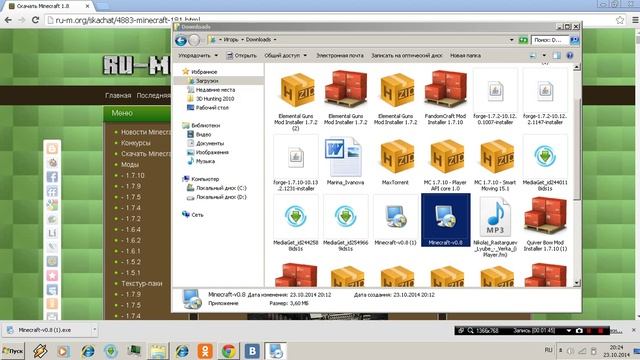The height and width of the screenshot is (360, 640).
Task: Open Odnoklassniki from the taskbar
Action: click(205, 351)
